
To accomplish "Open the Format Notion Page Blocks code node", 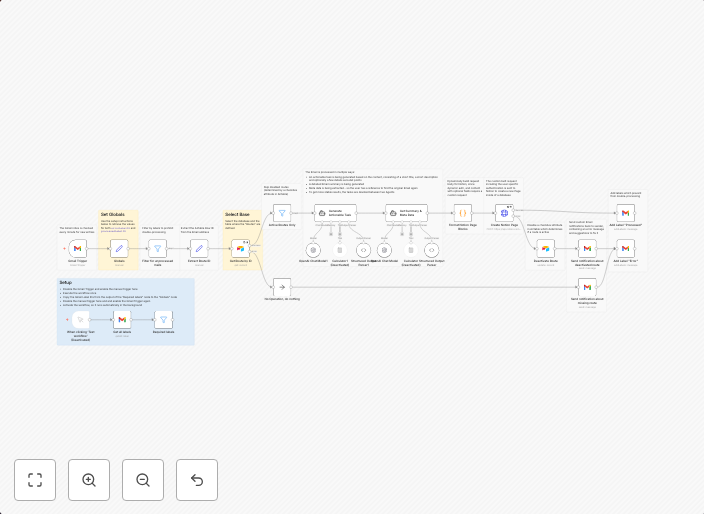I will (462, 213).
